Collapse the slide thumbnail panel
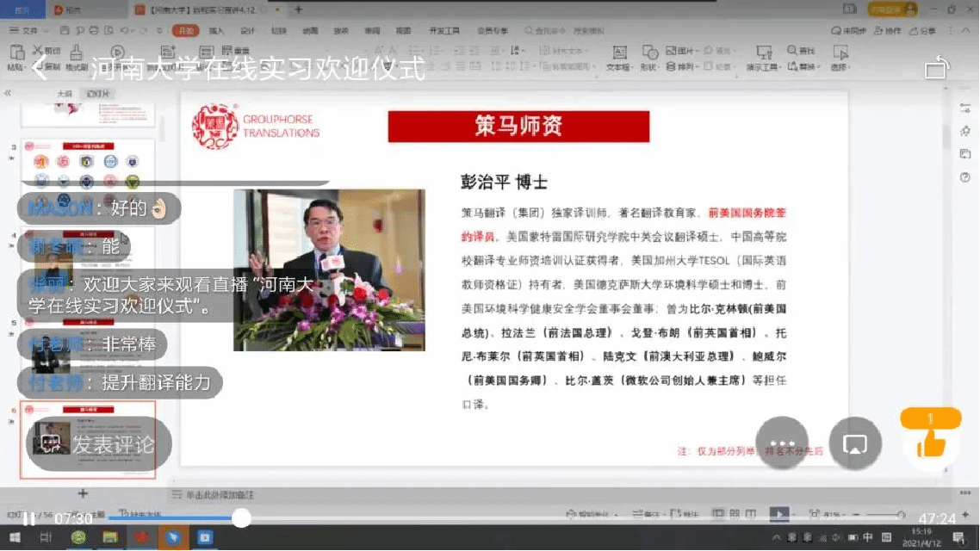Image resolution: width=980 pixels, height=551 pixels. point(8,93)
